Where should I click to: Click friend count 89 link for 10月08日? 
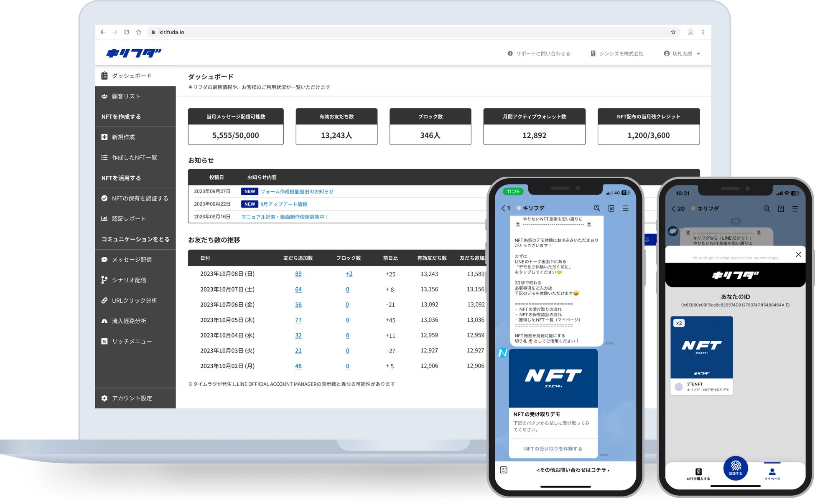pos(298,274)
